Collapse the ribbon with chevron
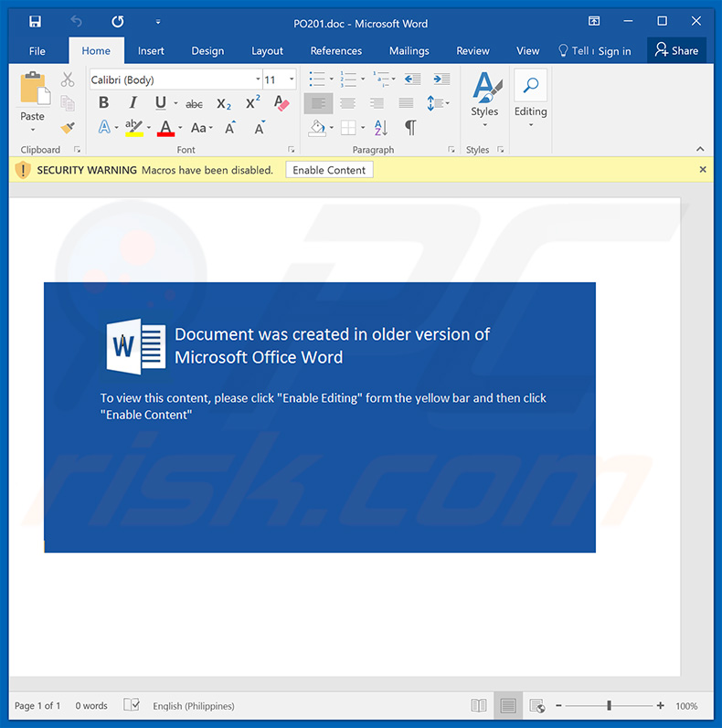 pyautogui.click(x=700, y=149)
